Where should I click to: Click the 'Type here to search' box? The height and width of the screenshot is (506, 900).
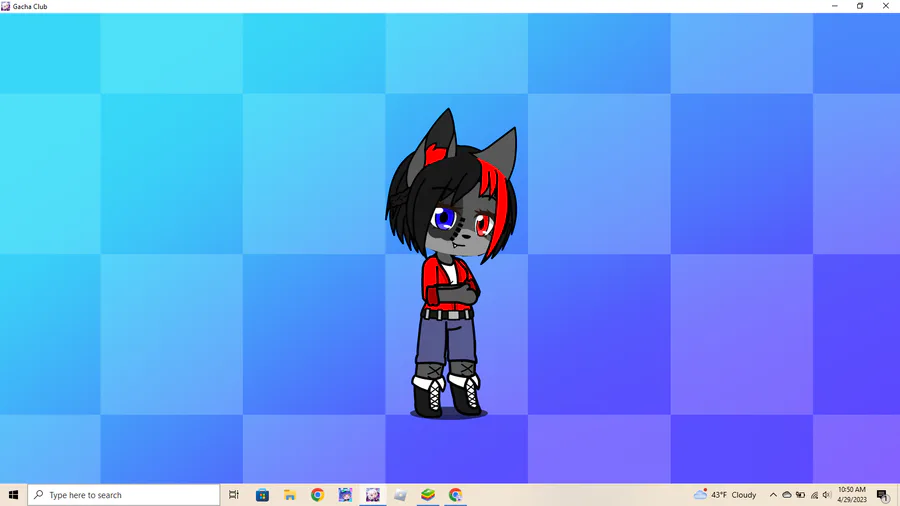tap(124, 495)
